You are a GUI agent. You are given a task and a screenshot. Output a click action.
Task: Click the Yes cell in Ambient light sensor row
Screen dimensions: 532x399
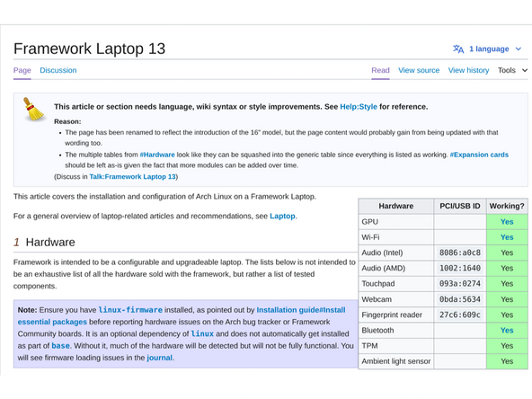[x=507, y=361]
